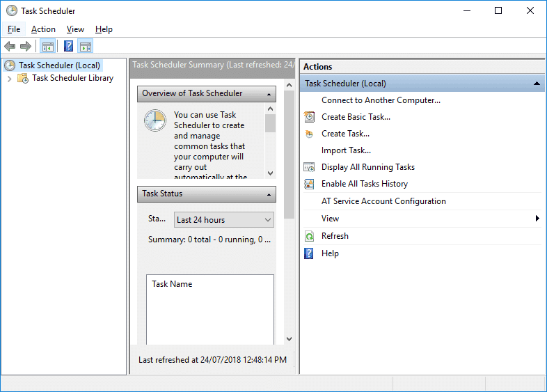Image resolution: width=547 pixels, height=392 pixels.
Task: Click the Summary: 0 total text
Action: (x=209, y=240)
